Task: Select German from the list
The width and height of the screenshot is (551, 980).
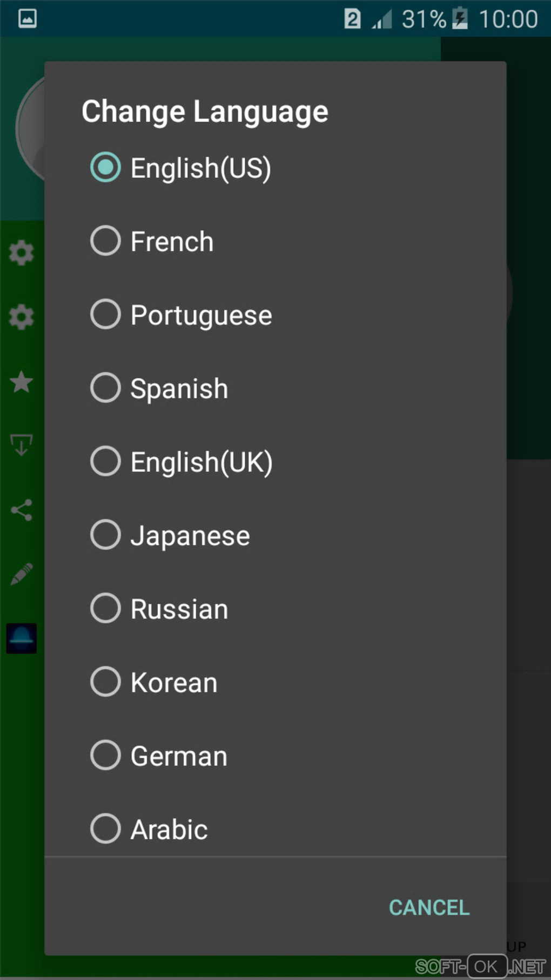Action: point(105,756)
